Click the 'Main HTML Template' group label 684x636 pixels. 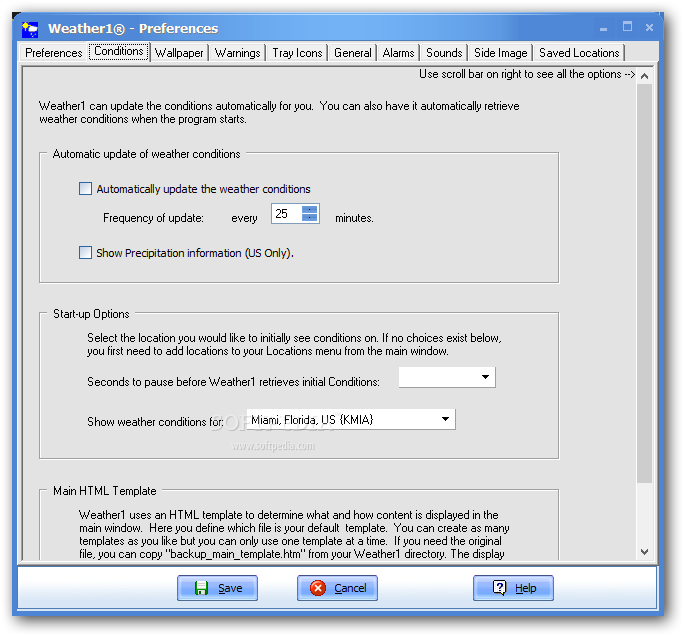[x=105, y=491]
